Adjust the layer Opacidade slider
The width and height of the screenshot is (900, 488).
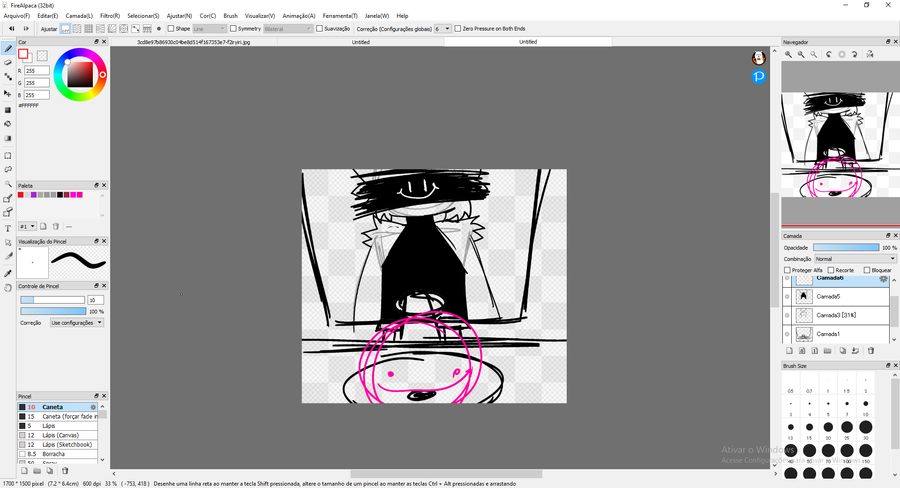[x=846, y=247]
